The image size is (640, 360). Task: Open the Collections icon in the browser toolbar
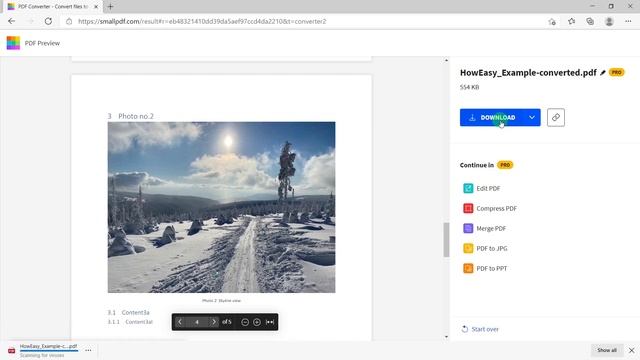[x=590, y=21]
